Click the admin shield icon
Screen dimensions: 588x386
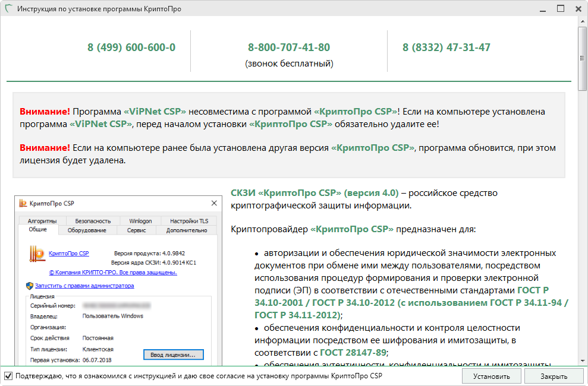coord(30,286)
